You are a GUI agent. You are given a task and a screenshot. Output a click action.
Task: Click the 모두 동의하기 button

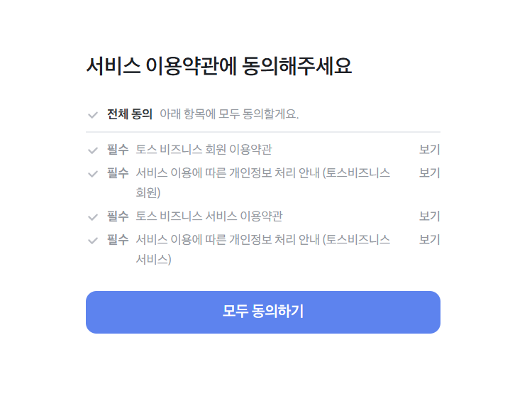(263, 312)
